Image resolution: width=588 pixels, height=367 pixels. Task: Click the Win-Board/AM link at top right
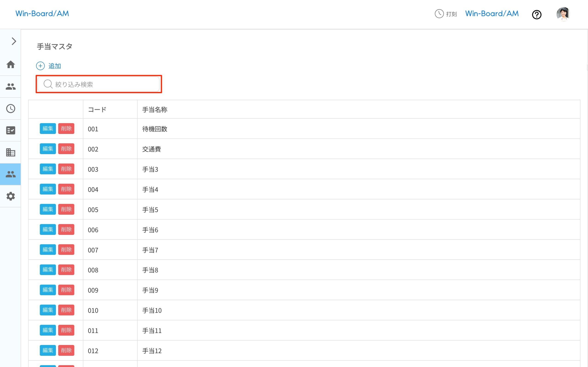tap(492, 14)
